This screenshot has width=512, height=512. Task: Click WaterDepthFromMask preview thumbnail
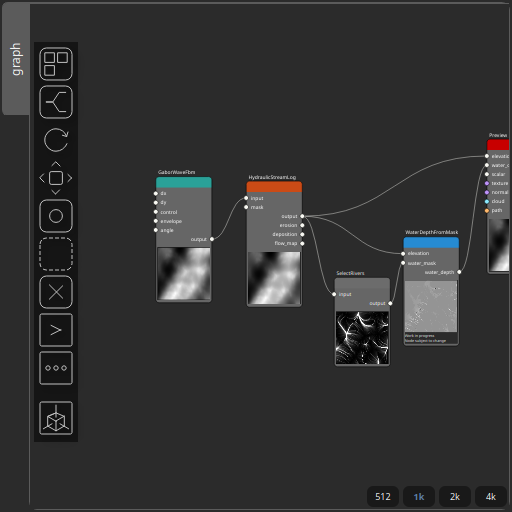pos(431,306)
